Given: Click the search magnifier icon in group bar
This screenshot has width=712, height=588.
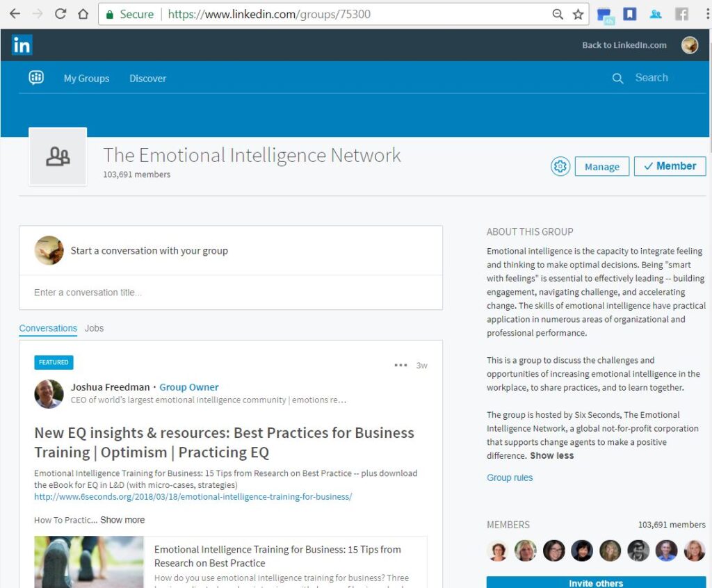Looking at the screenshot, I should (617, 79).
